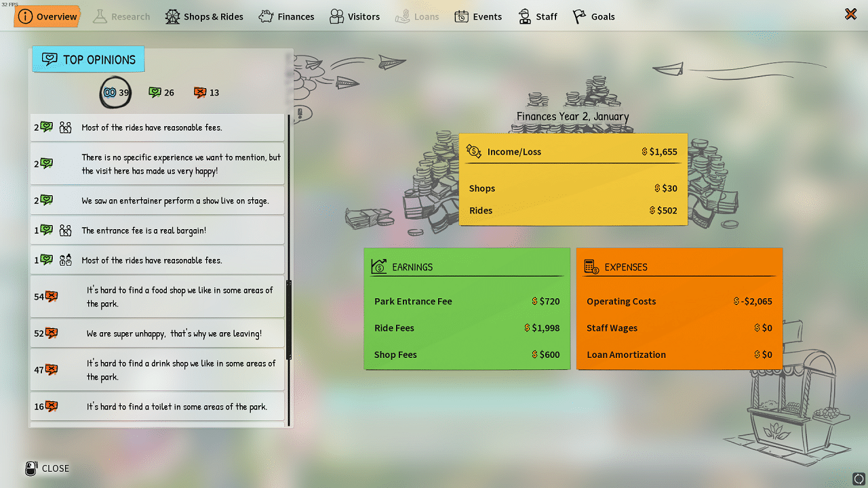Viewport: 868px width, 488px height.
Task: Click the Earnings chart icon
Action: tap(379, 266)
